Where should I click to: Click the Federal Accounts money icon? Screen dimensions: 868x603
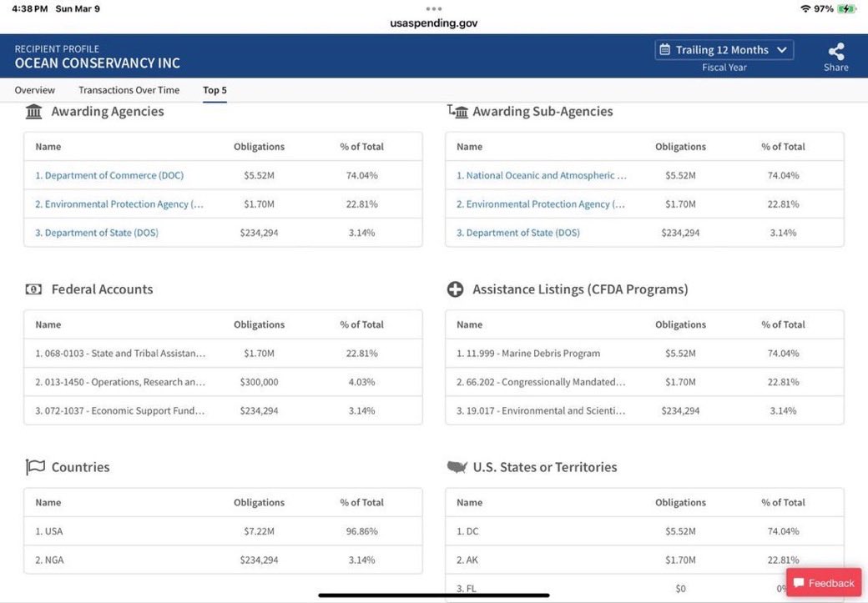(x=34, y=289)
